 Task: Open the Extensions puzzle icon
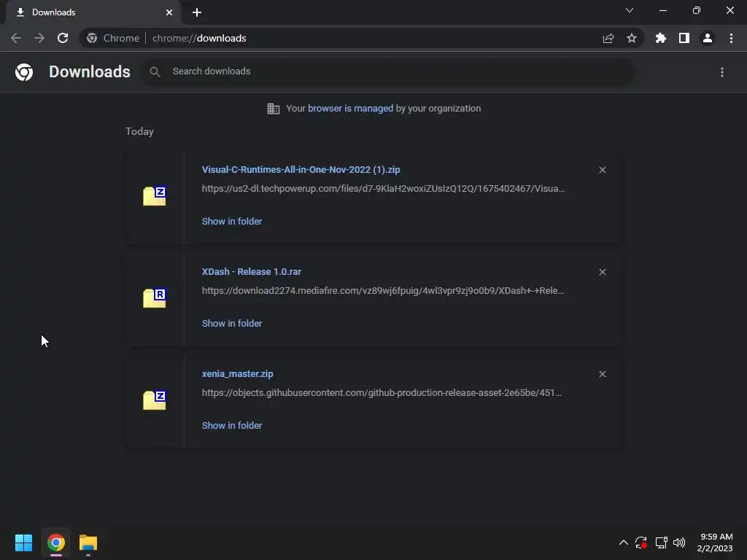coord(661,38)
